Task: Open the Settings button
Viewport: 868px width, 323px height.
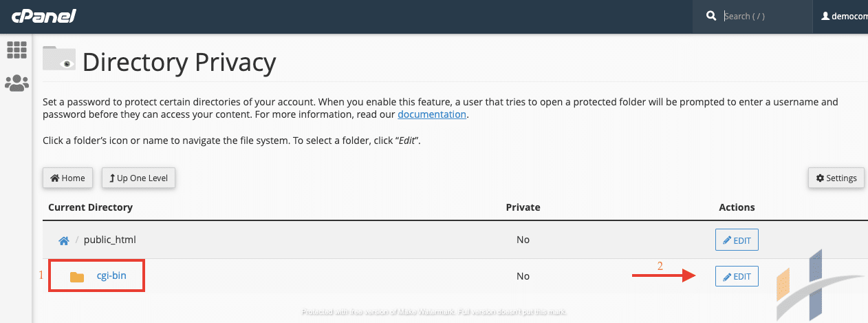Action: (836, 178)
